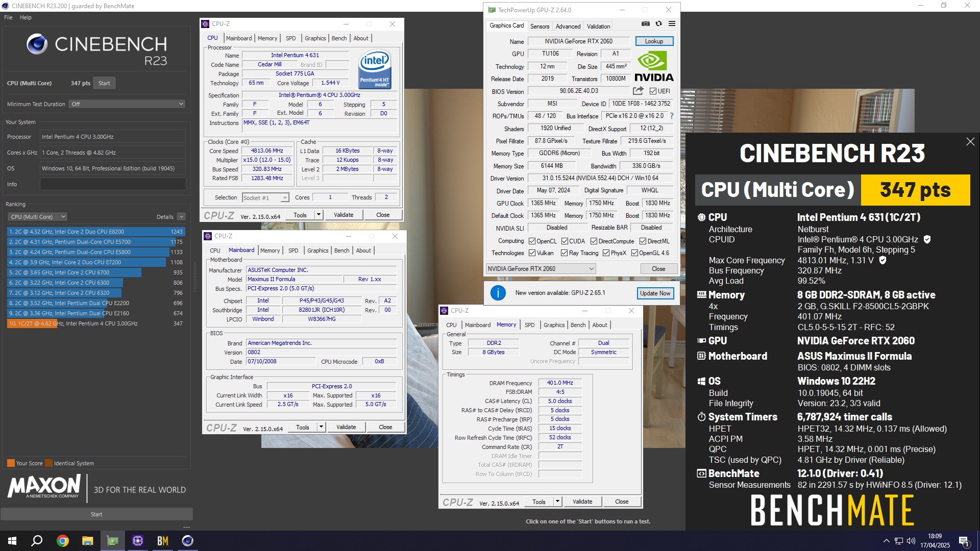Screen dimensions: 980x551
Task: Open Windows Start menu
Action: coord(12,541)
